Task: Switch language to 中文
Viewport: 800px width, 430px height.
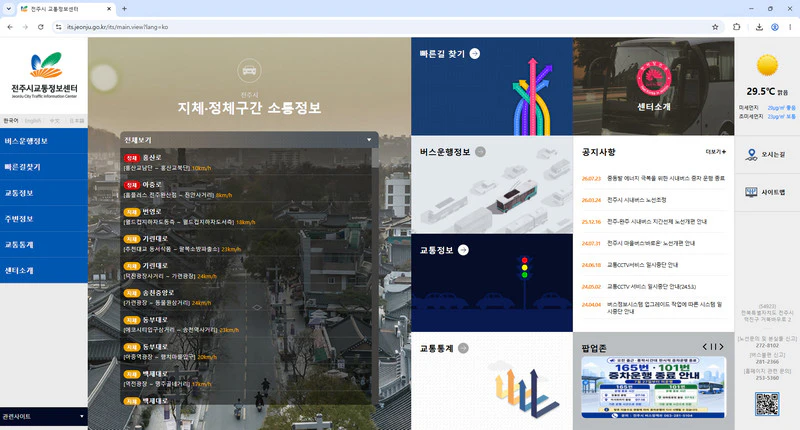Action: coord(55,121)
